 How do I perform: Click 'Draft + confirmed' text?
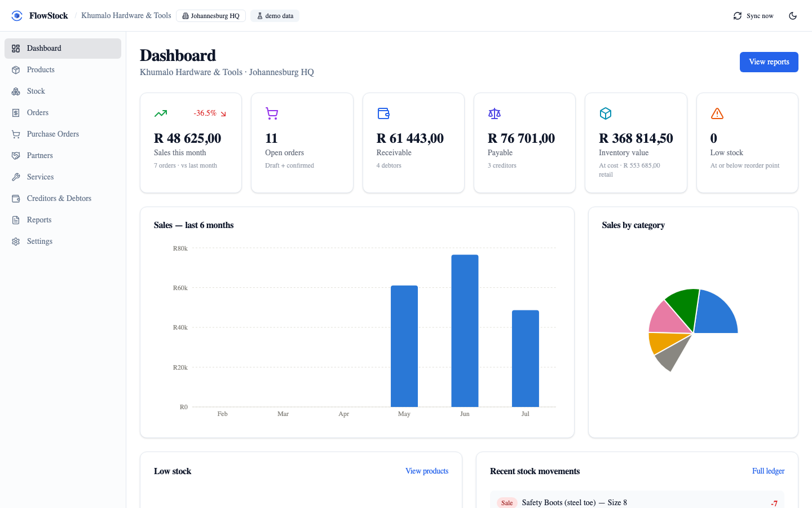point(289,166)
